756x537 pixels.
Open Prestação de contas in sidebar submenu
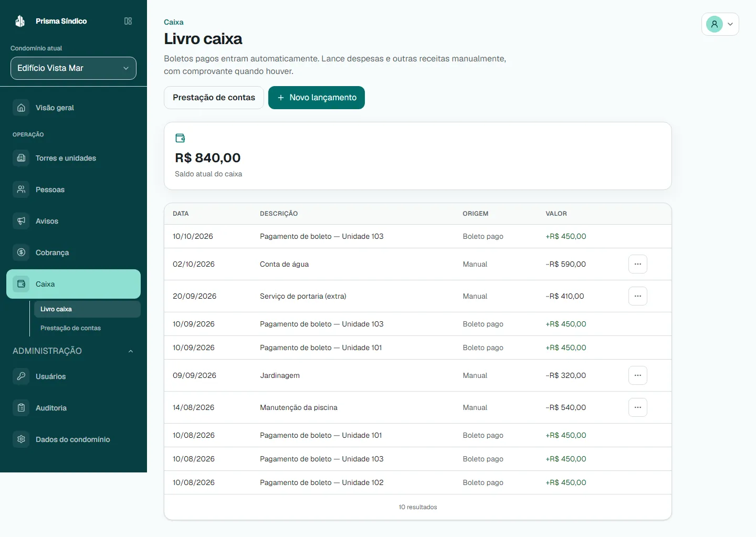[x=87, y=328]
